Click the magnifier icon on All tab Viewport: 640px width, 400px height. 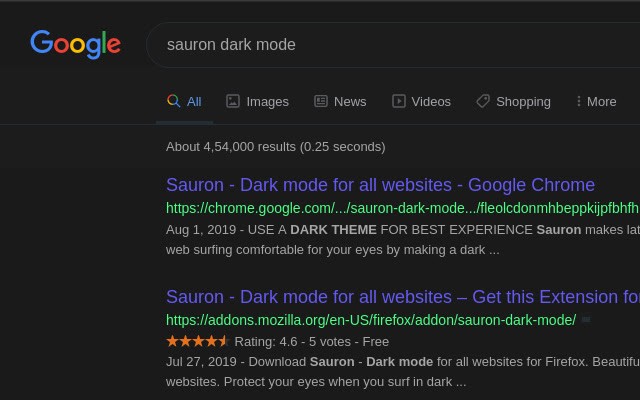pyautogui.click(x=173, y=101)
